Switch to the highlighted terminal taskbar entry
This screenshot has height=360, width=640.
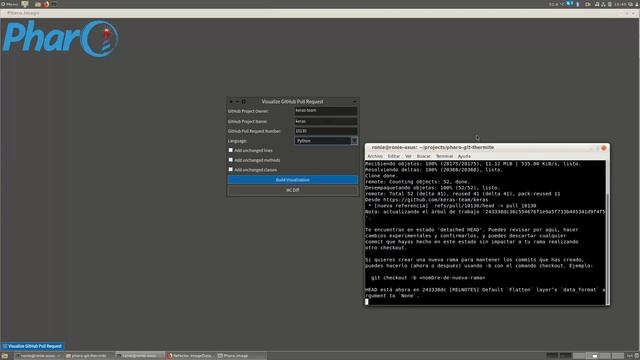140,356
